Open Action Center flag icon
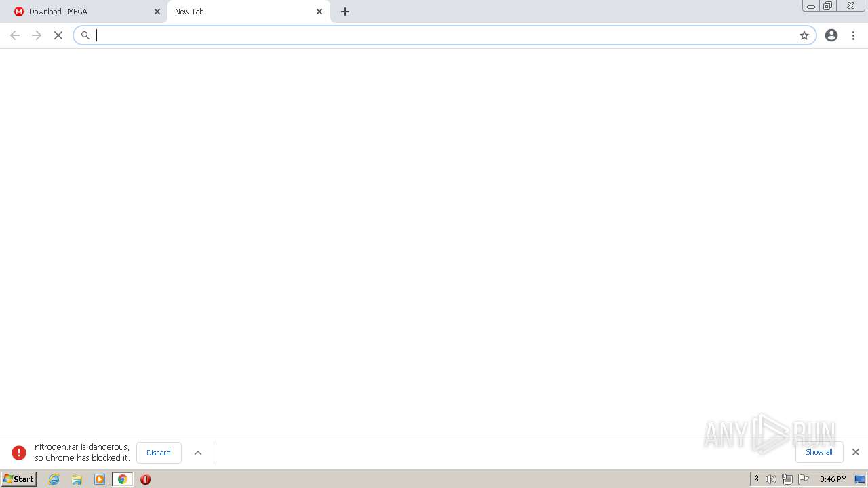 804,479
